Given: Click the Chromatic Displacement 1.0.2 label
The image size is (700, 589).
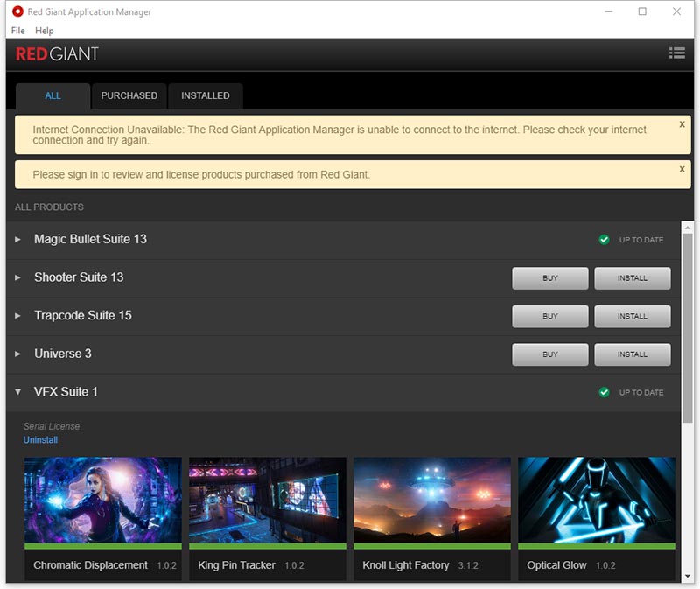Looking at the screenshot, I should tap(105, 565).
